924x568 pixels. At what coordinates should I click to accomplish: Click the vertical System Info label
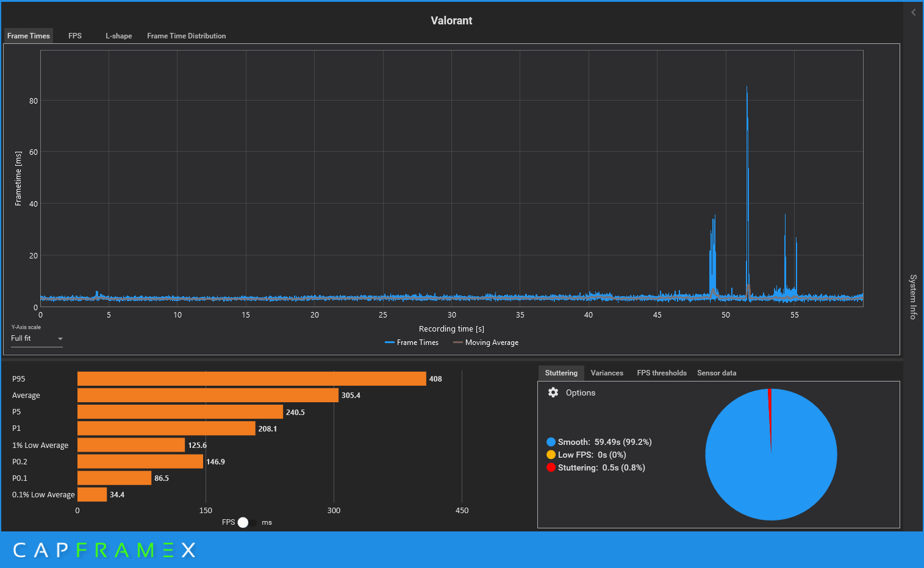pyautogui.click(x=913, y=297)
